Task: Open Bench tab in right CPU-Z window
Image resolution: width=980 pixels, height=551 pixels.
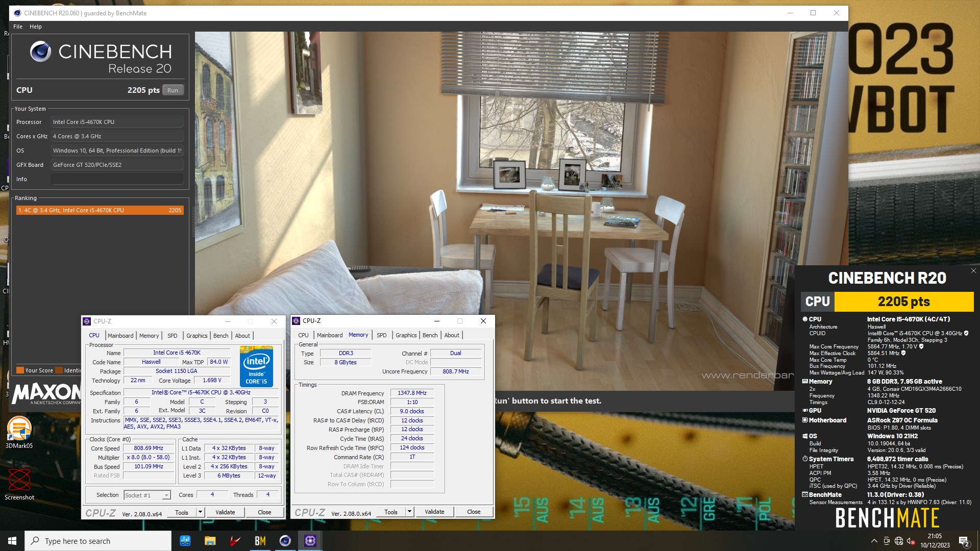Action: point(430,335)
